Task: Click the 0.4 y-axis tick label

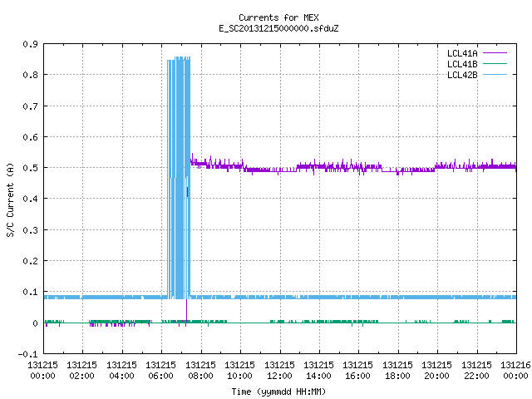Action: pos(30,199)
